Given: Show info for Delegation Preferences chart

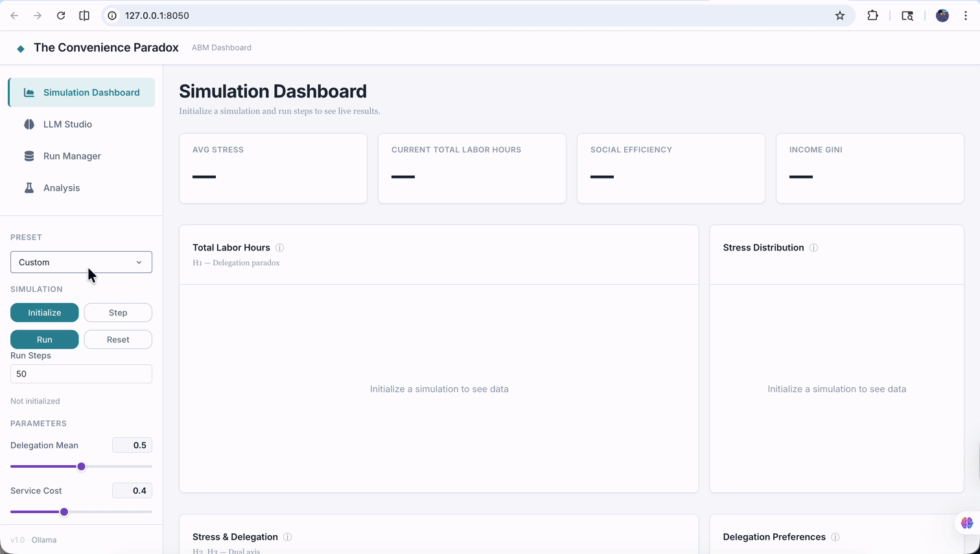Looking at the screenshot, I should (x=835, y=537).
